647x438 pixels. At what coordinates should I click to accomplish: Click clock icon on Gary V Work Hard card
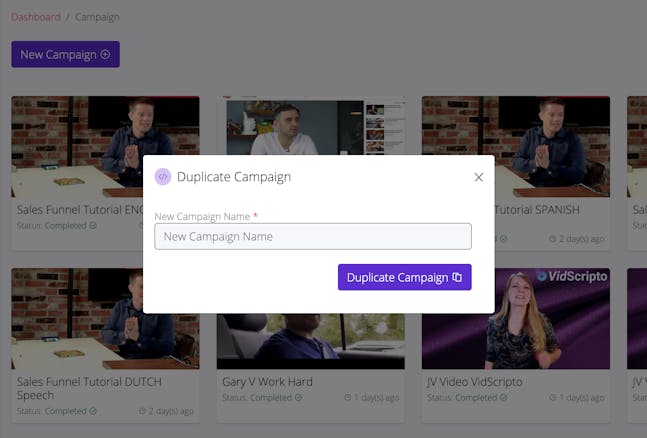348,398
